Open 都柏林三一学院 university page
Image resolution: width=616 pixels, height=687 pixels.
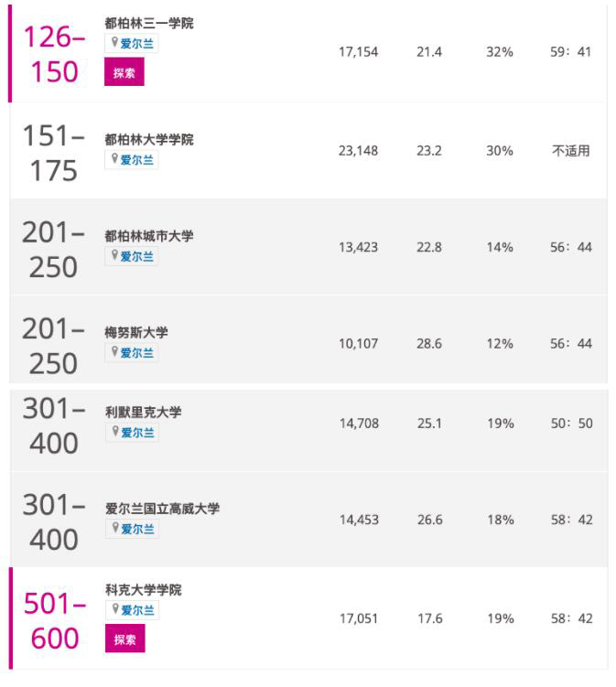pos(149,24)
